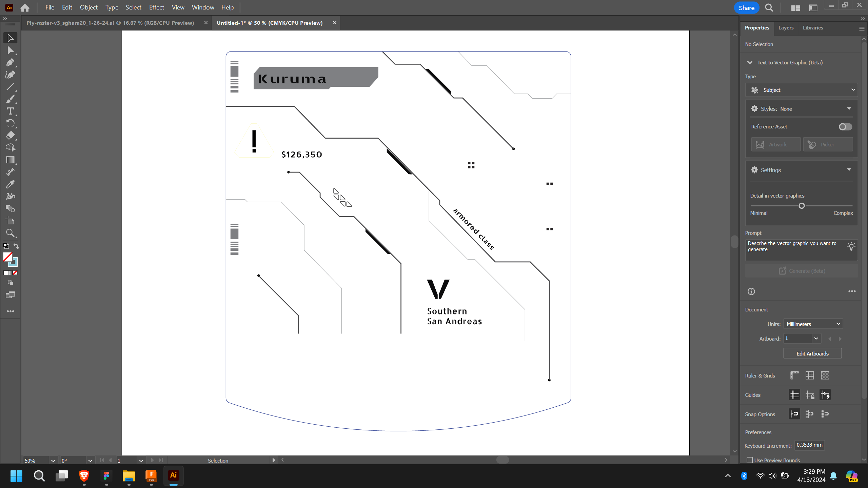Toggle Show Rulers icon

[794, 375]
